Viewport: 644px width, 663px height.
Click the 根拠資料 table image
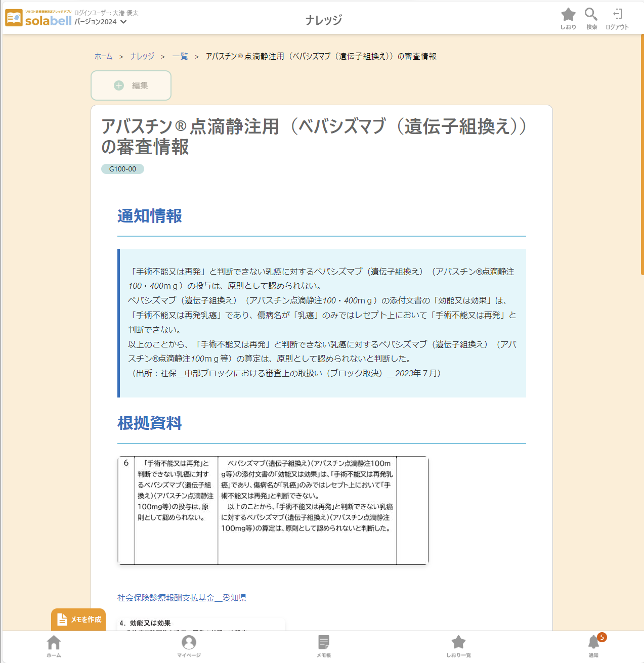pyautogui.click(x=273, y=510)
